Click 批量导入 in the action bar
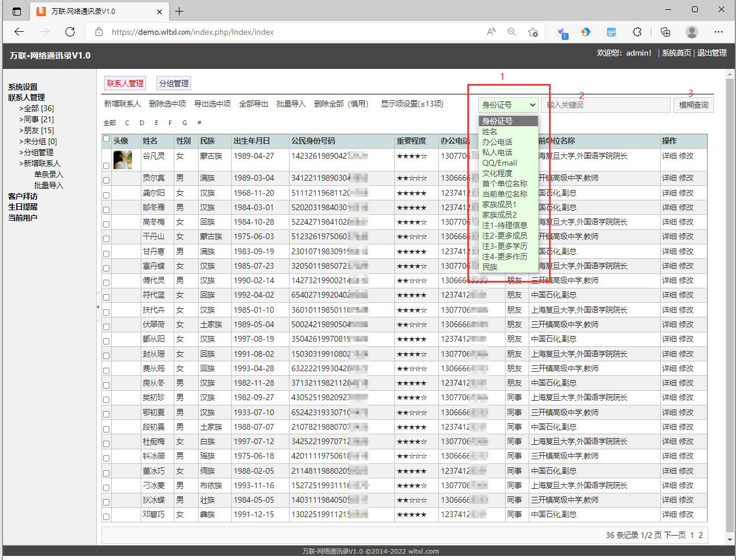The width and height of the screenshot is (736, 560). pyautogui.click(x=291, y=104)
